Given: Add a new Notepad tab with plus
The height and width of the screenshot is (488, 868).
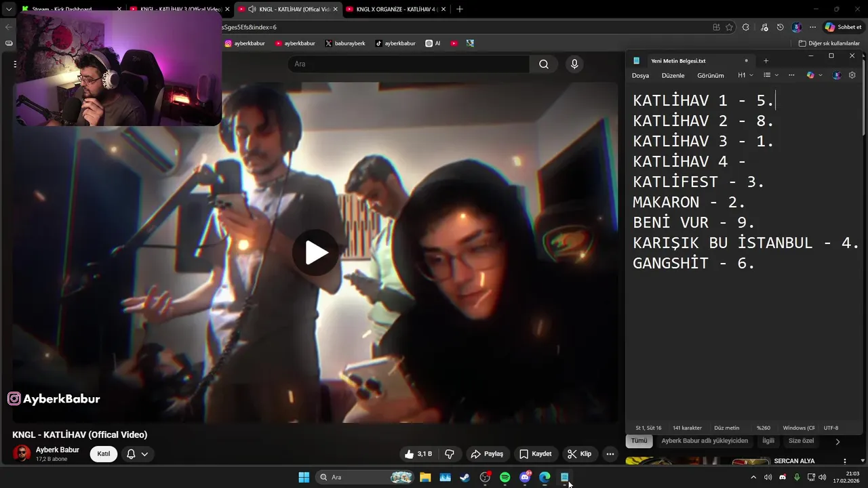Looking at the screenshot, I should pos(766,60).
